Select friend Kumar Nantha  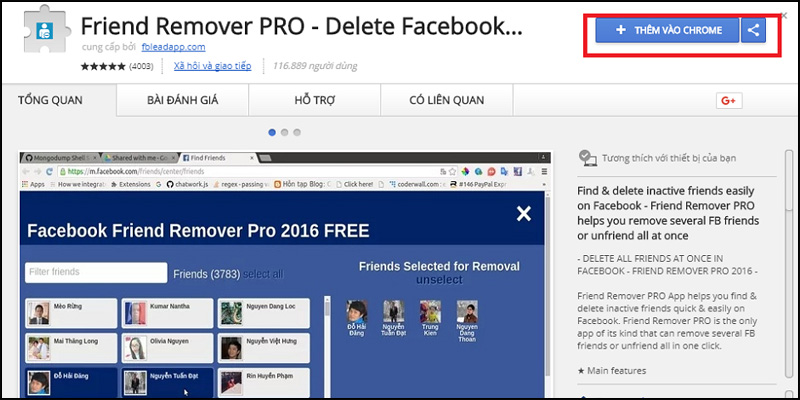click(167, 313)
